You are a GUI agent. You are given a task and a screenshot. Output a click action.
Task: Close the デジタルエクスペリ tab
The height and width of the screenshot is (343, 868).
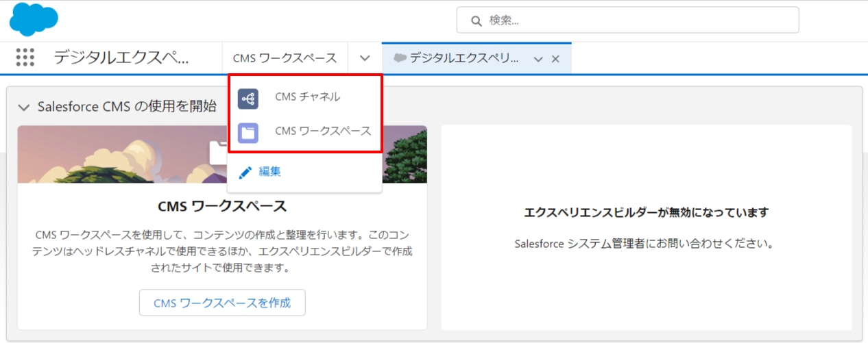555,59
